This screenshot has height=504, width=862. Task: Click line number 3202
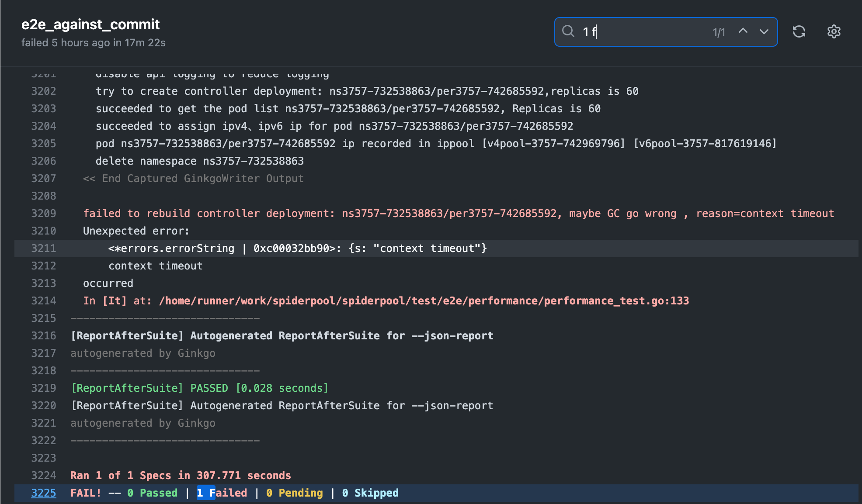[43, 91]
